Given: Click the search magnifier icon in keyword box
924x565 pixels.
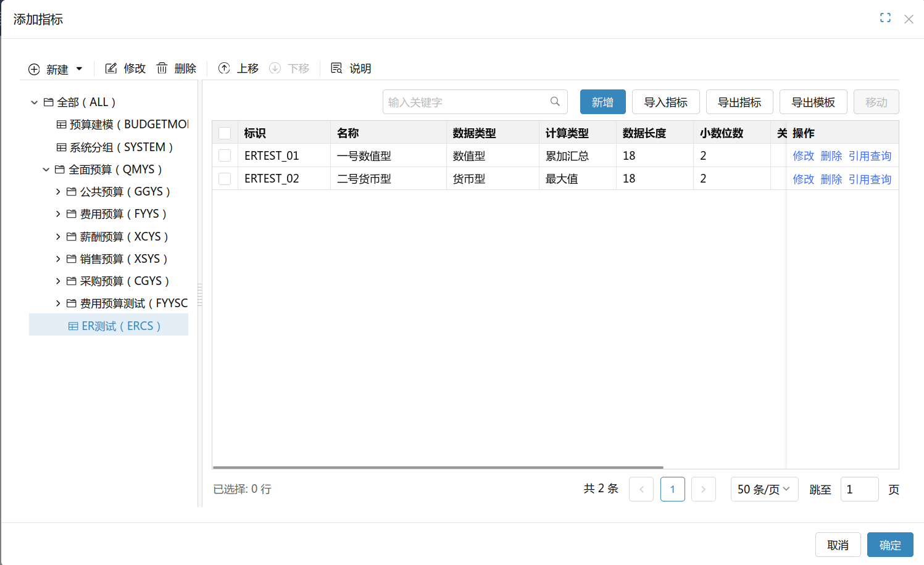Looking at the screenshot, I should (x=555, y=102).
